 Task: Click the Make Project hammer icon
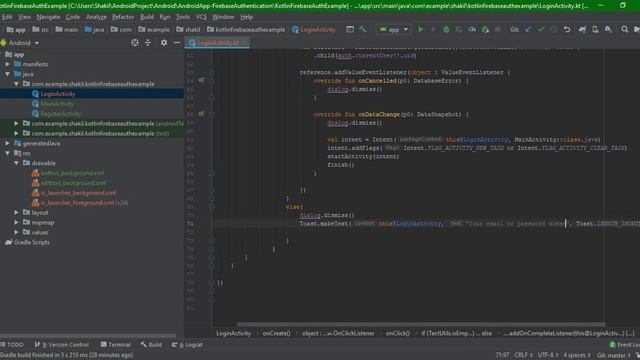(363, 29)
